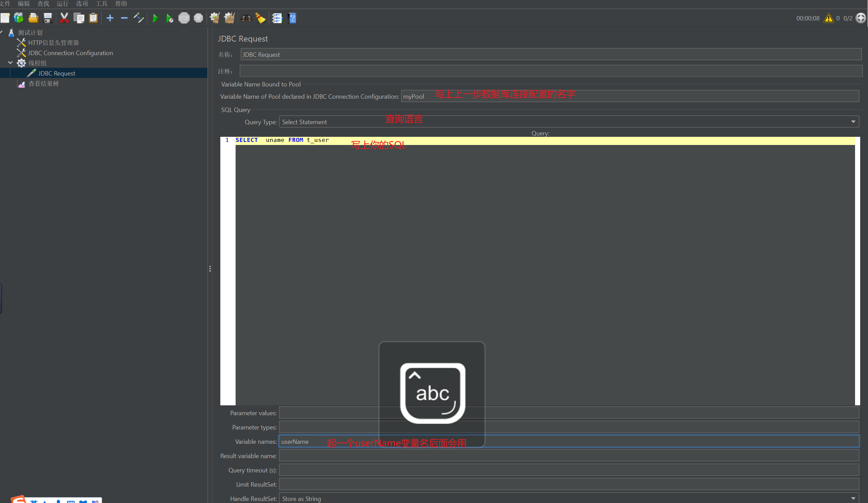Click the yellow warning log toggle

(828, 18)
